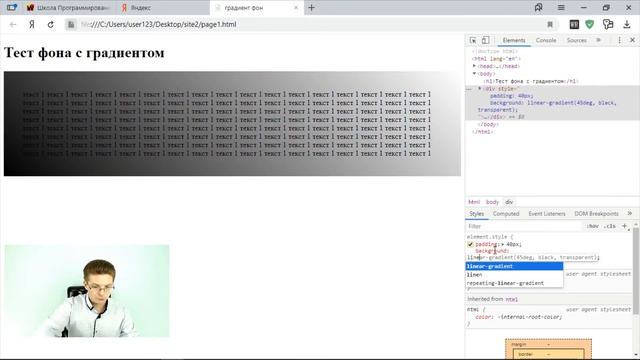Click the html link in Inherited from
640x360 pixels.
[511, 299]
